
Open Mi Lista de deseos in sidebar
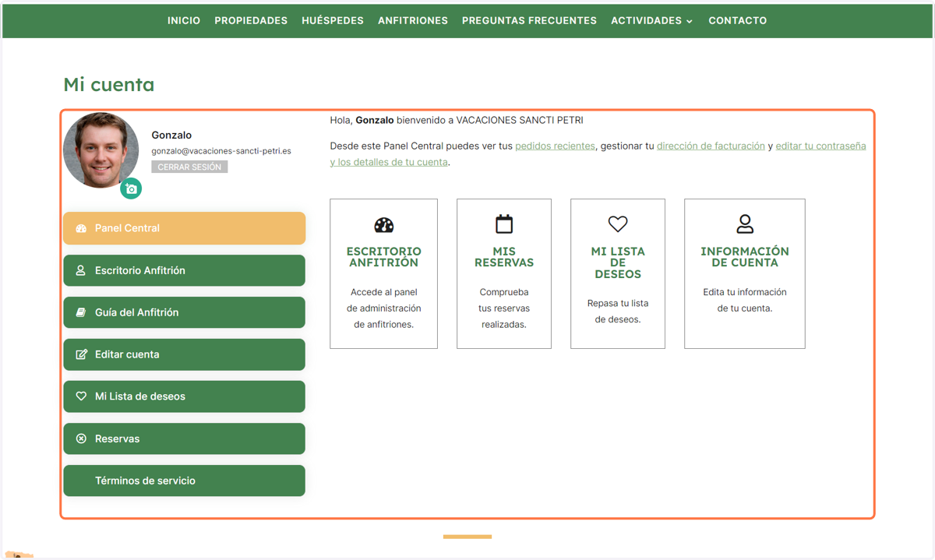[184, 396]
